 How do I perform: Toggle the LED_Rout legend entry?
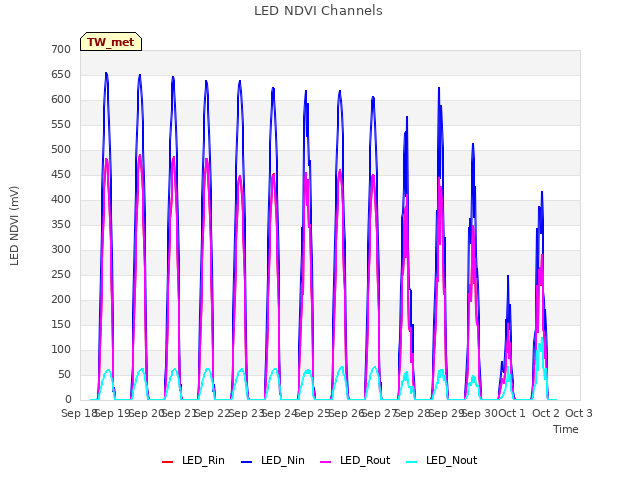355,460
